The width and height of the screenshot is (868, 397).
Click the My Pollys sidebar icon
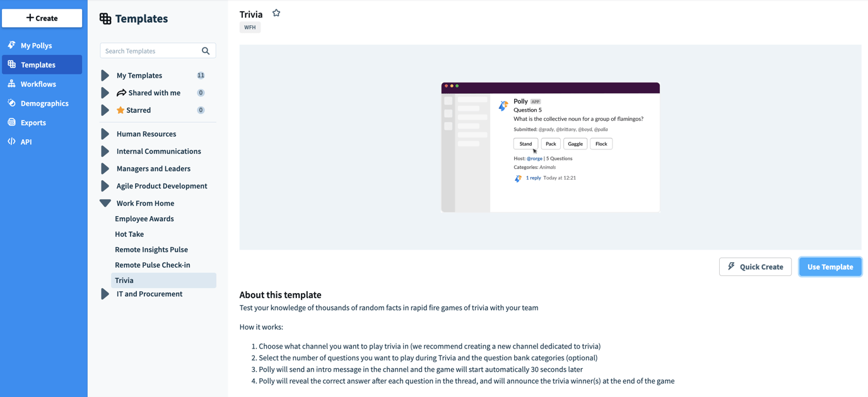pyautogui.click(x=11, y=45)
